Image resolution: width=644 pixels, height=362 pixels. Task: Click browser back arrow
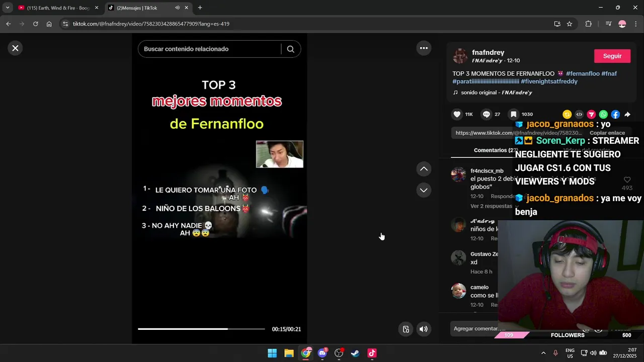tap(8, 24)
